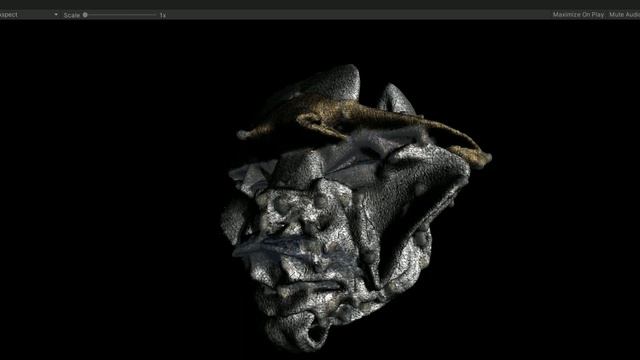The width and height of the screenshot is (640, 360).
Task: Adjust the Scale slider handle
Action: point(85,15)
